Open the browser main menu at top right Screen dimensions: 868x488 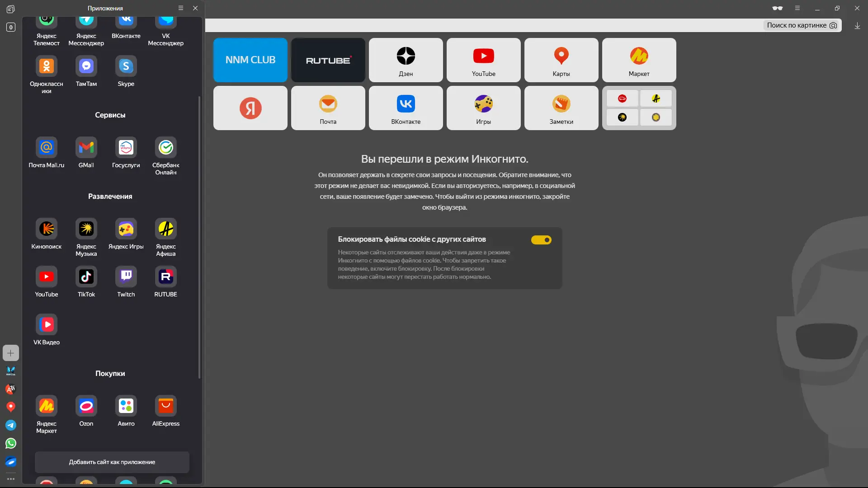point(797,8)
